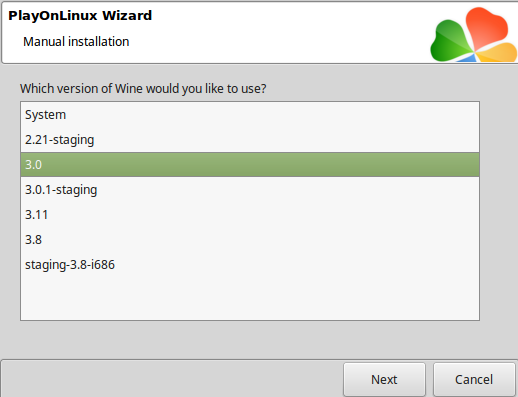
Task: Select Wine version 3.11
Action: pyautogui.click(x=250, y=215)
